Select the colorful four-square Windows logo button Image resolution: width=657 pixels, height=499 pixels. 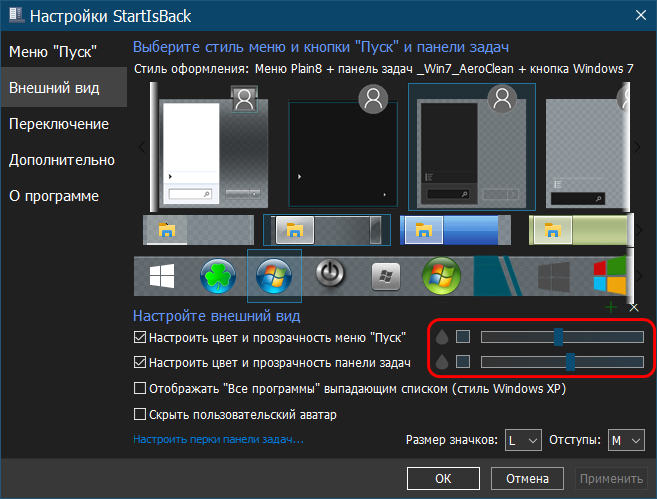click(610, 276)
